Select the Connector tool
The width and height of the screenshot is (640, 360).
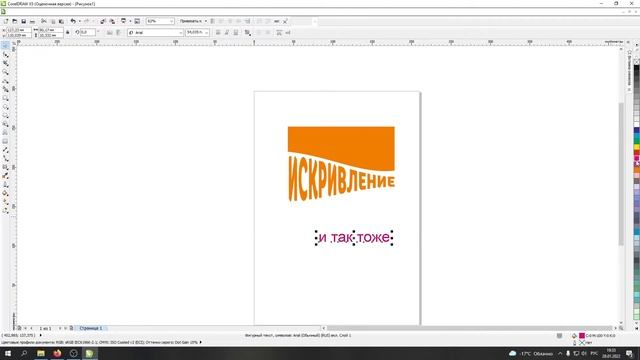[5, 158]
